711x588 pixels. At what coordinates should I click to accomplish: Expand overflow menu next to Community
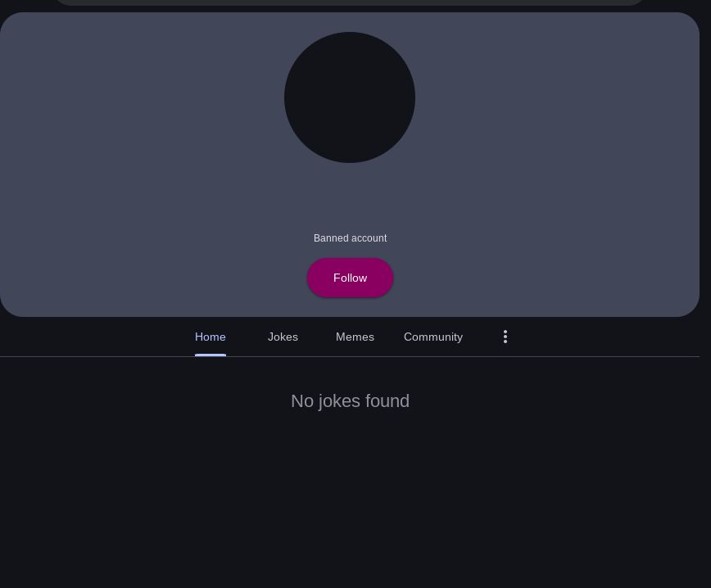(505, 337)
